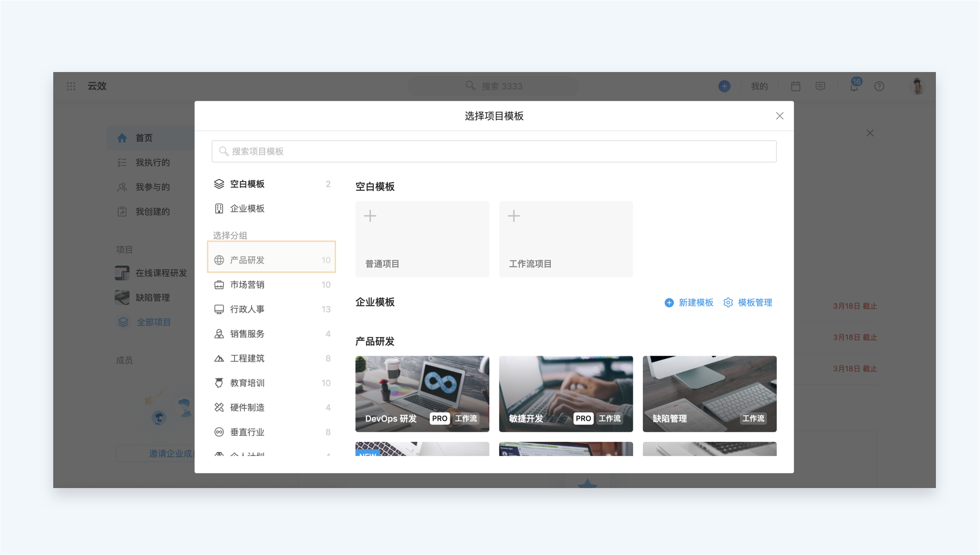Select 产品研发 group
This screenshot has width=980, height=555.
point(272,260)
